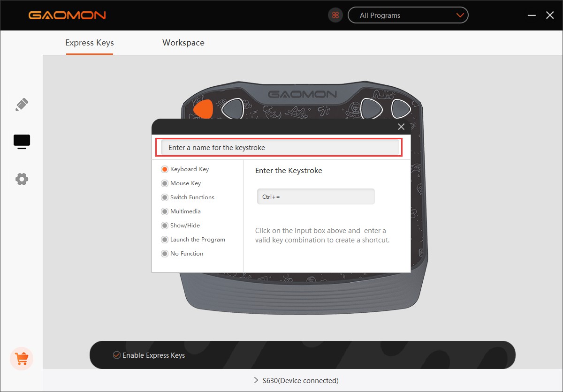Select the tablet display sidebar icon
563x392 pixels.
click(x=22, y=141)
